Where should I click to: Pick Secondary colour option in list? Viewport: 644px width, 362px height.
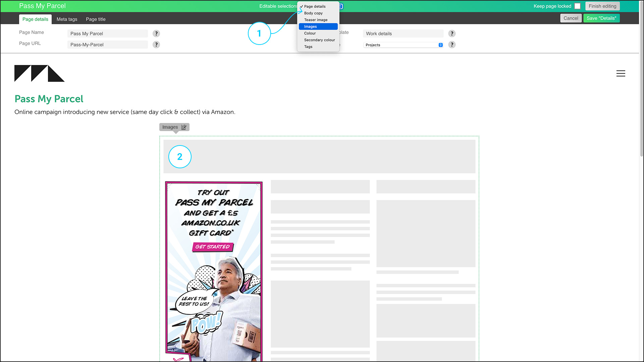[319, 40]
